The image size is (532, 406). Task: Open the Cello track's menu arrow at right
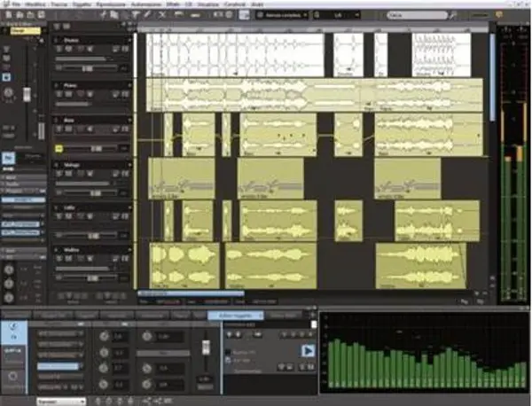[129, 207]
